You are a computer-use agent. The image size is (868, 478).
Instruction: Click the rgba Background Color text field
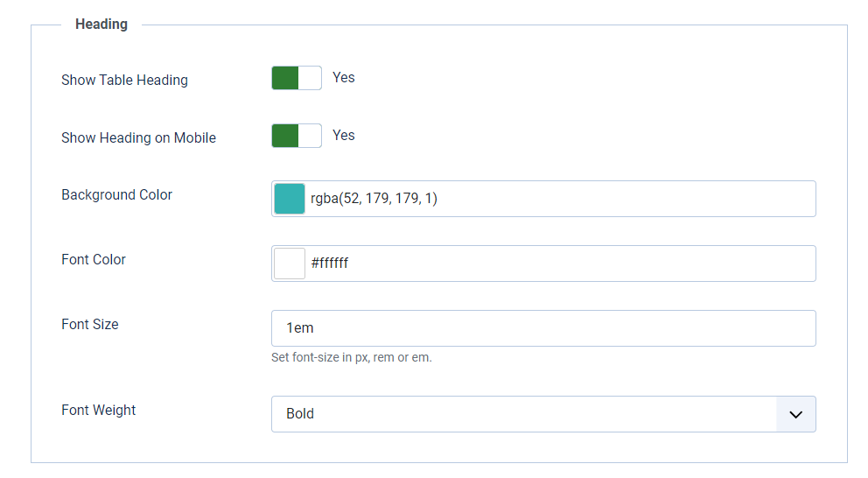pyautogui.click(x=560, y=199)
